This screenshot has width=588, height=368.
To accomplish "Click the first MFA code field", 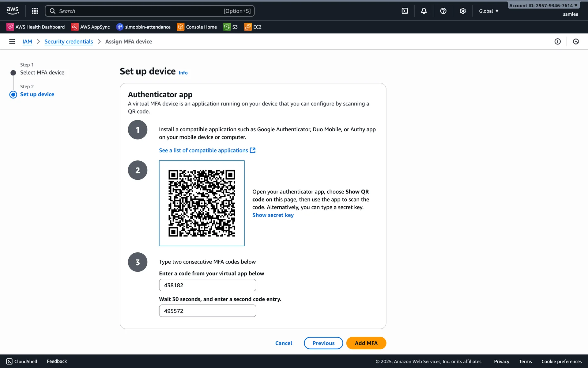I will tap(207, 285).
